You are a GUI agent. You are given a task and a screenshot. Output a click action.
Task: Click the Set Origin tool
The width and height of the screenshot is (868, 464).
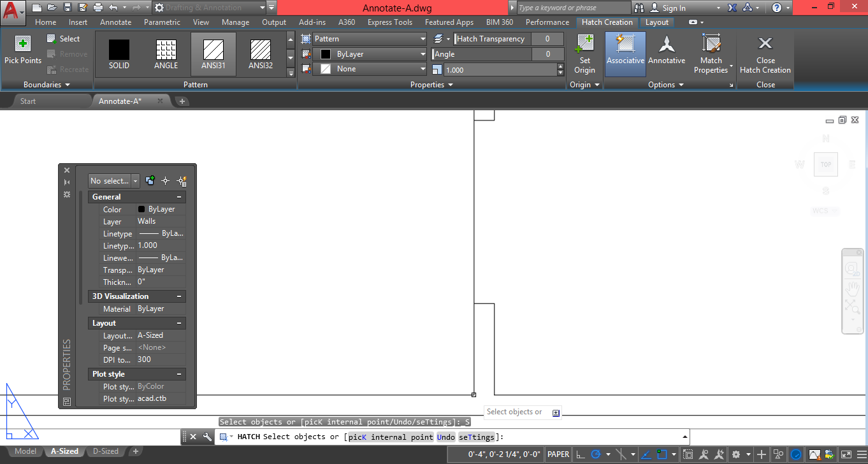point(584,54)
